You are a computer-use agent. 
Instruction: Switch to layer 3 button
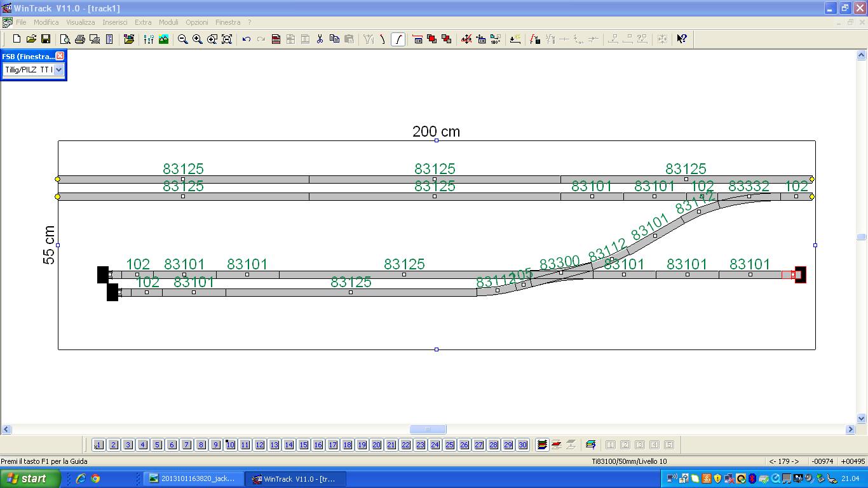click(x=128, y=445)
